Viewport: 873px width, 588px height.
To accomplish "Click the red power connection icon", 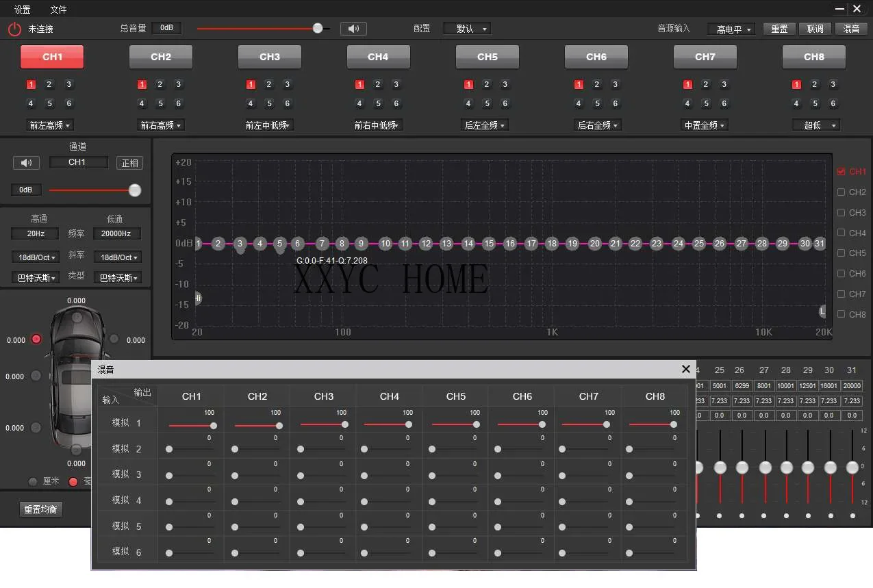I will point(14,29).
